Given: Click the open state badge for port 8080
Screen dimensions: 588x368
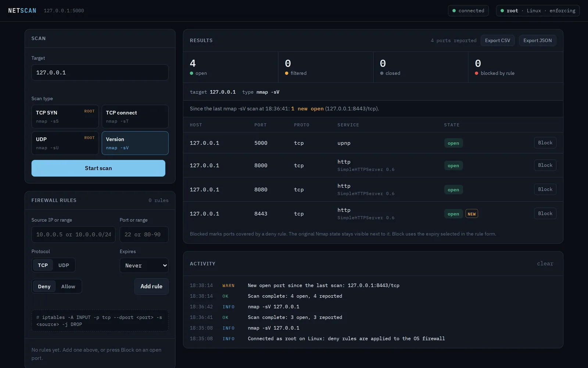Looking at the screenshot, I should tap(453, 190).
